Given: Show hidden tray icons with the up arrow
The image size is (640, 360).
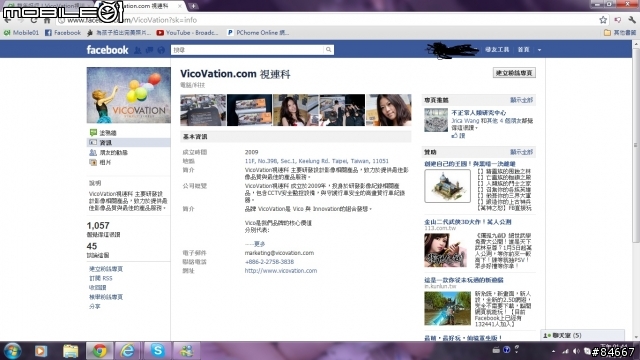Looking at the screenshot, I should pos(553,351).
